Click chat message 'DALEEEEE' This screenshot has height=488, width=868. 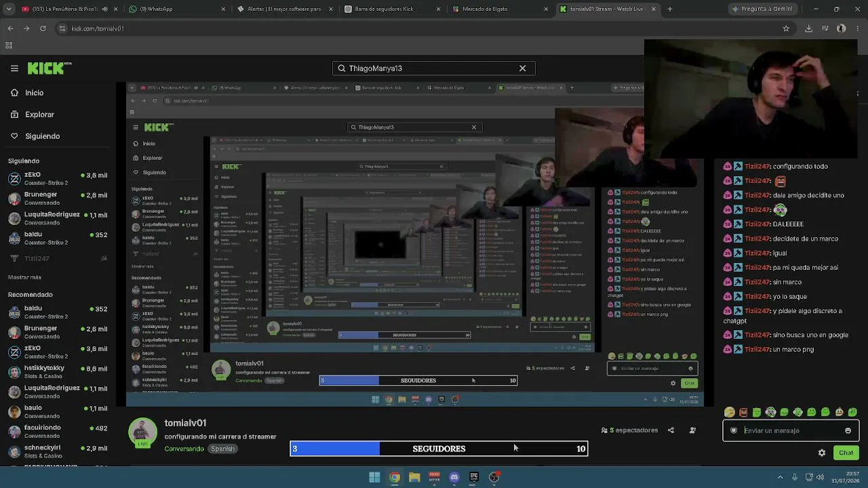[x=788, y=224]
